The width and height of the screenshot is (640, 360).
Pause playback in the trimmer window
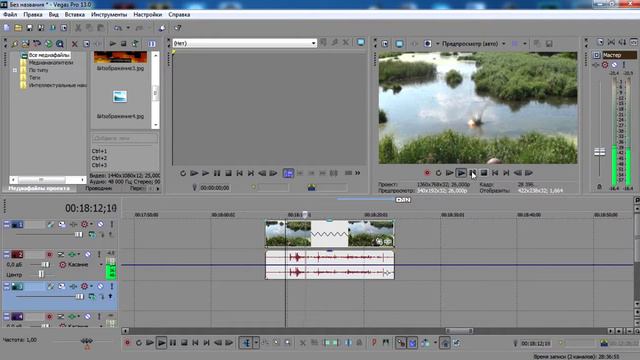(x=217, y=173)
